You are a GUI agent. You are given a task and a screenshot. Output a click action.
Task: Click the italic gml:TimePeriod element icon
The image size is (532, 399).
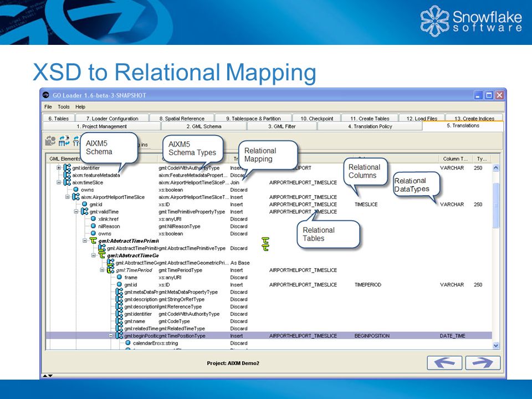point(111,270)
